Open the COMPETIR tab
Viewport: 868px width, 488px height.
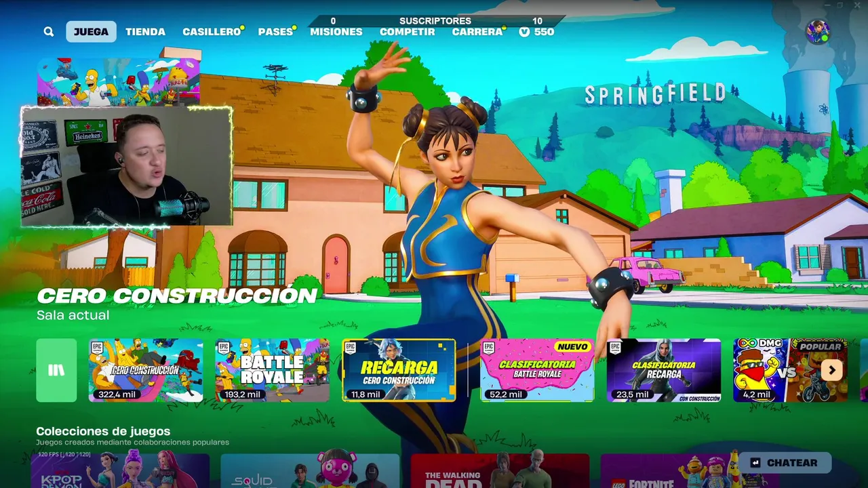[x=407, y=32]
